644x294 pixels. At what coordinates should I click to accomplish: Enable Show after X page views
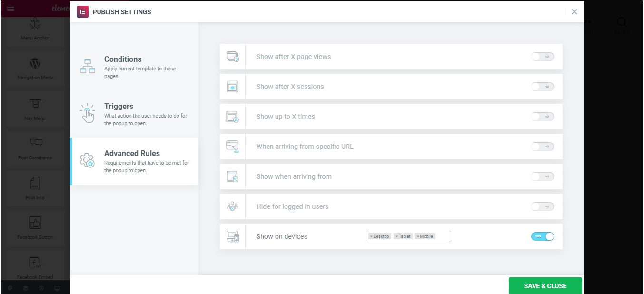coord(543,57)
